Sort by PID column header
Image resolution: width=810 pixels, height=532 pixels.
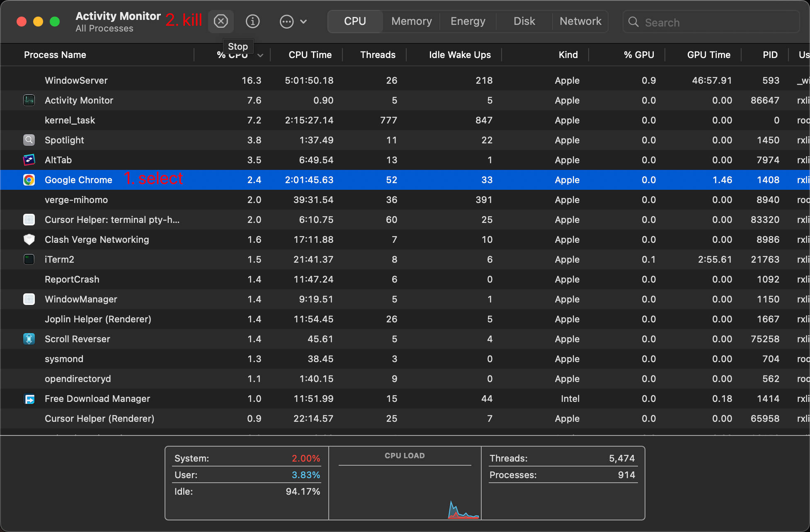coord(770,55)
